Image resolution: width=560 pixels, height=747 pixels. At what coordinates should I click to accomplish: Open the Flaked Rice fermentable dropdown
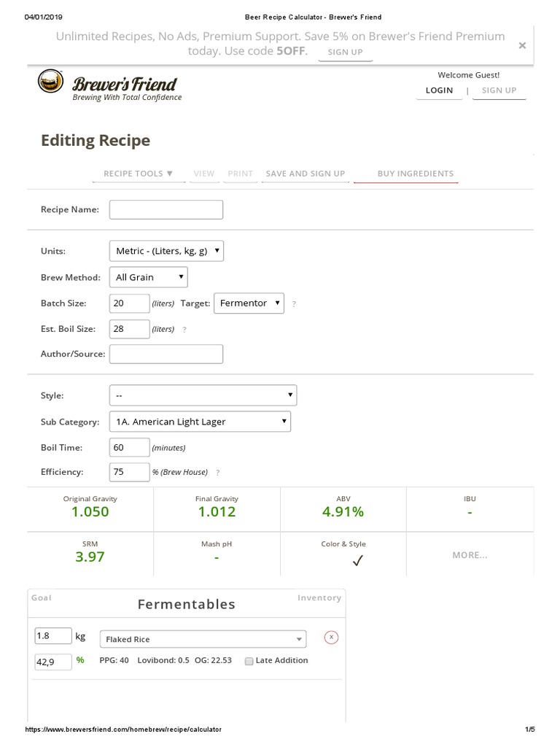[x=203, y=639]
